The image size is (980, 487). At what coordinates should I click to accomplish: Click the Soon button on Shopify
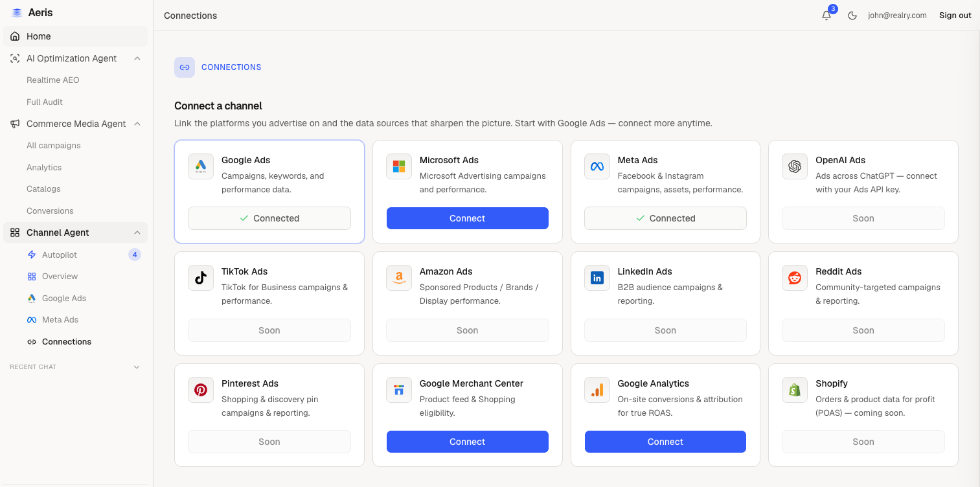tap(863, 442)
